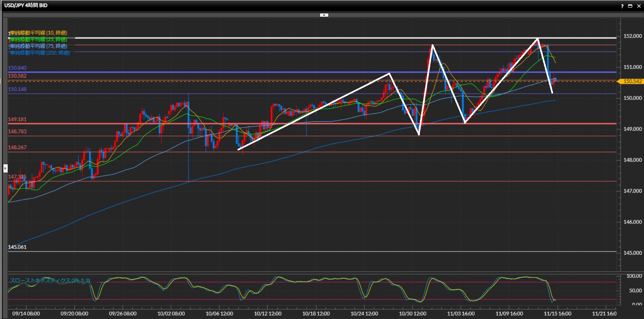
Task: Select the 150.840 horizontal line label
Action: click(x=17, y=68)
